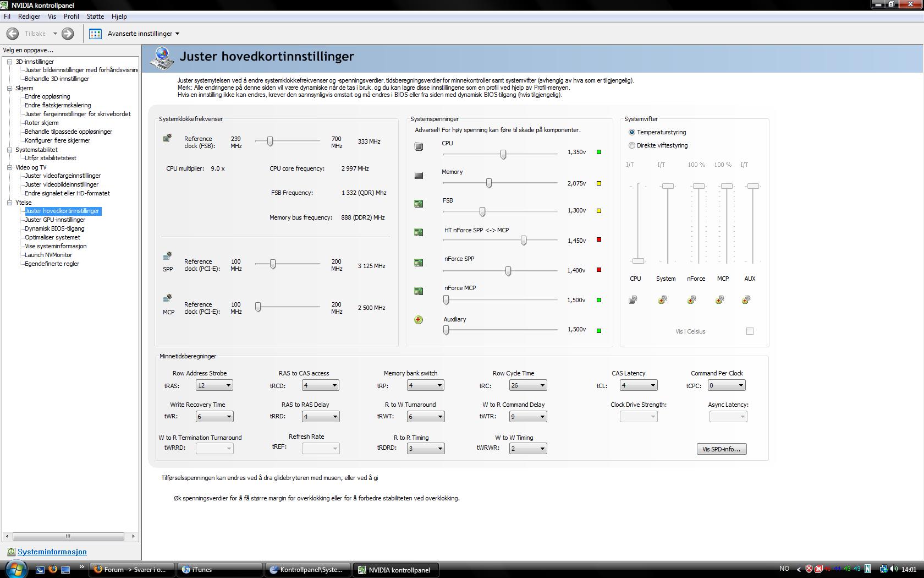Open the Avanserte innstillinger view dropdown
This screenshot has height=578, width=924.
pyautogui.click(x=144, y=34)
